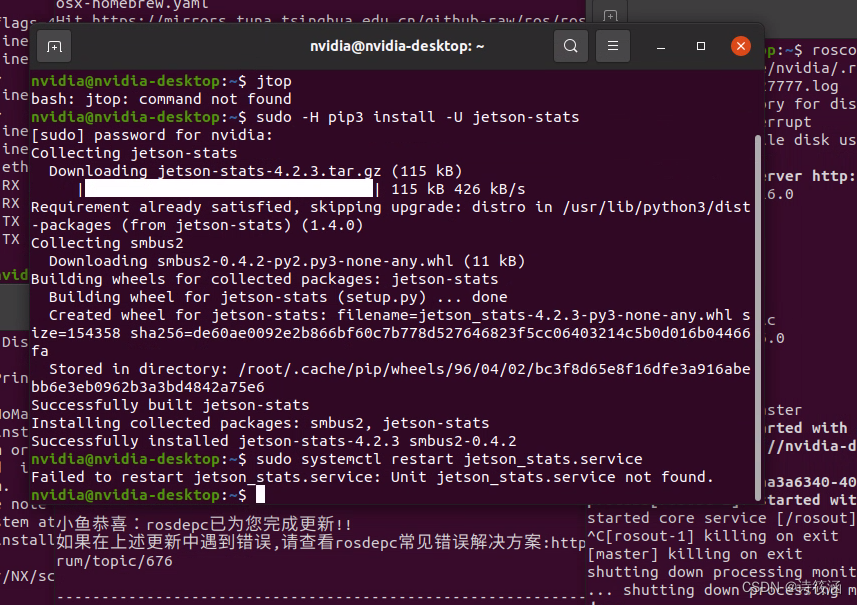Screen dimensions: 857x605
Task: Click 'Building wheels for collected packages' line
Action: point(265,279)
